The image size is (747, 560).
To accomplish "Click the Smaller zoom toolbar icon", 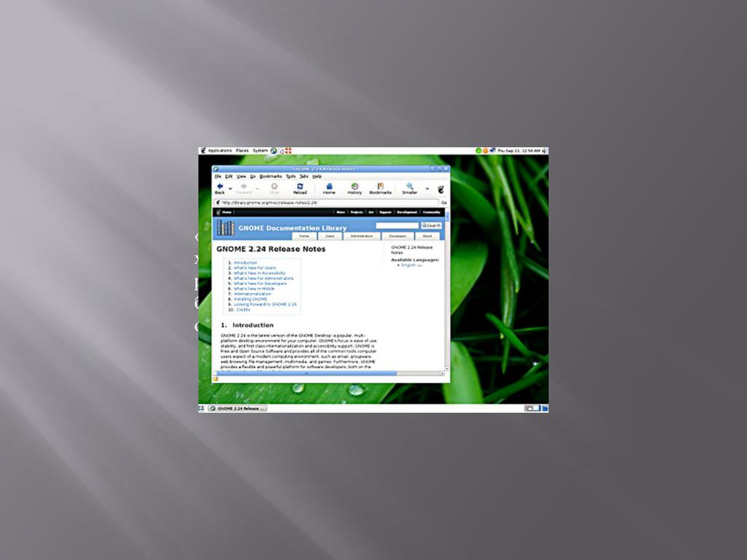I will [410, 187].
